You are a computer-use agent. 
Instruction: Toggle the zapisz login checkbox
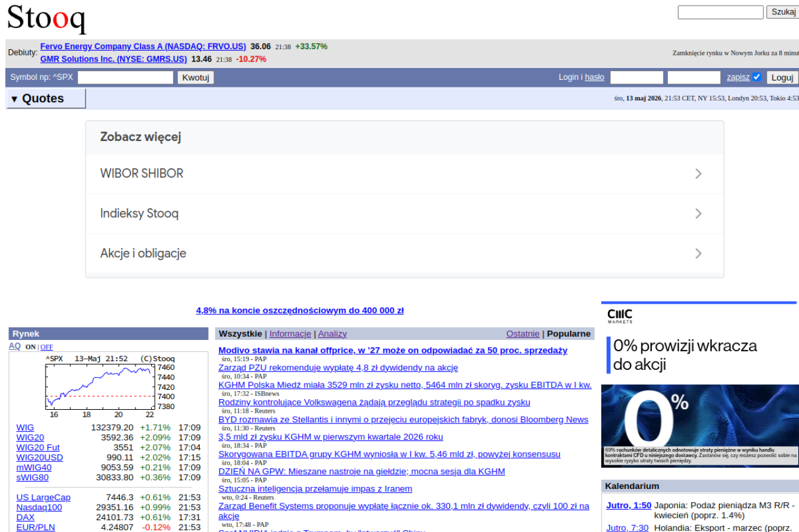pyautogui.click(x=757, y=77)
